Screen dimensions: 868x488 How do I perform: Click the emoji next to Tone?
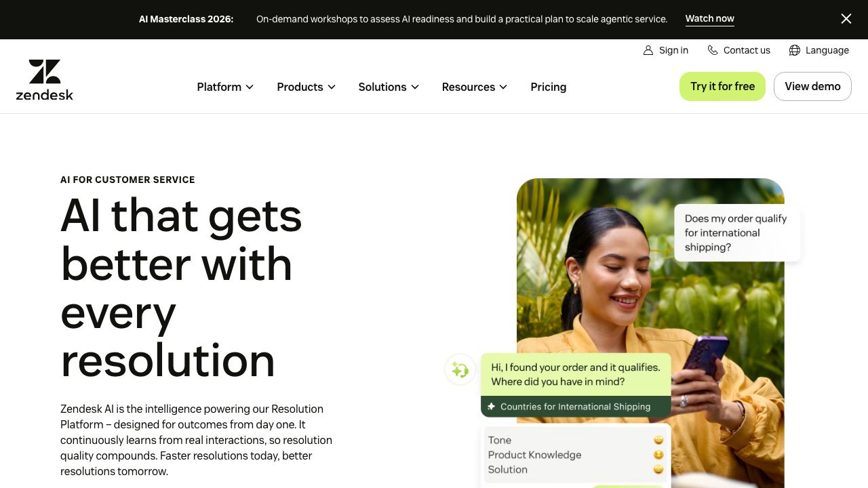click(x=658, y=441)
